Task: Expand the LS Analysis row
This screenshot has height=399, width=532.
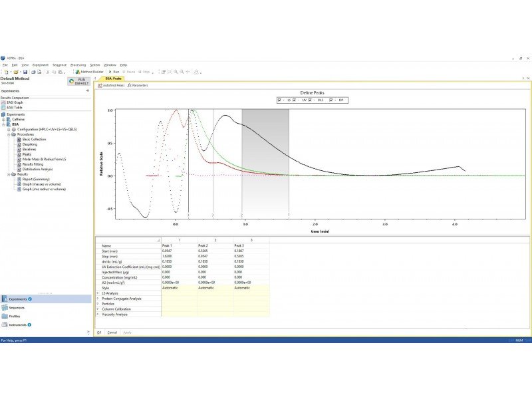Action: pyautogui.click(x=98, y=293)
